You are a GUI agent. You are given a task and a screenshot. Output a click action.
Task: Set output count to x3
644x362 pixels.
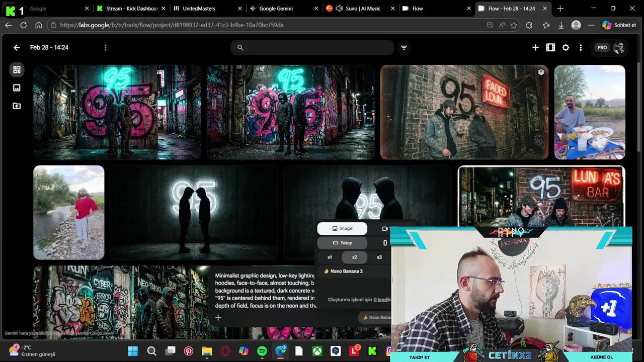tap(379, 257)
